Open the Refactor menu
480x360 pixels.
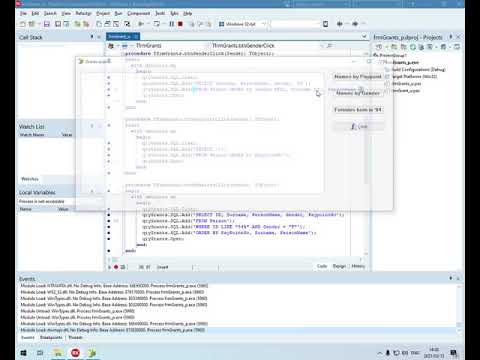click(x=83, y=13)
